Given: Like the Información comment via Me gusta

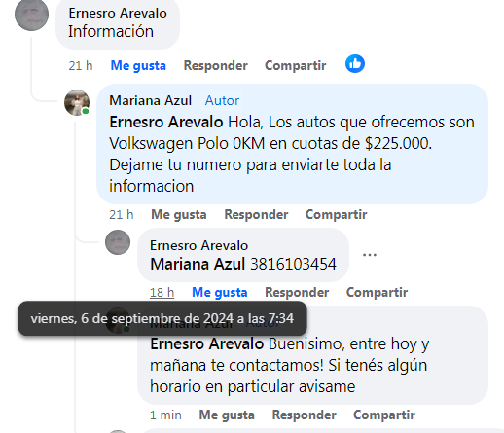Looking at the screenshot, I should pyautogui.click(x=138, y=66).
